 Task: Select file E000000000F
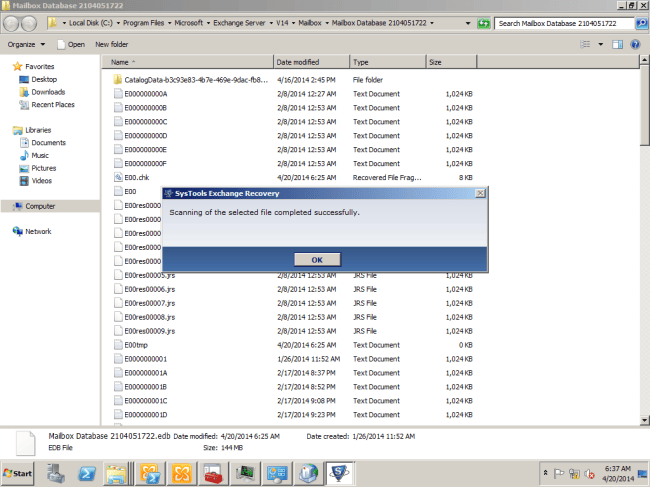click(146, 163)
